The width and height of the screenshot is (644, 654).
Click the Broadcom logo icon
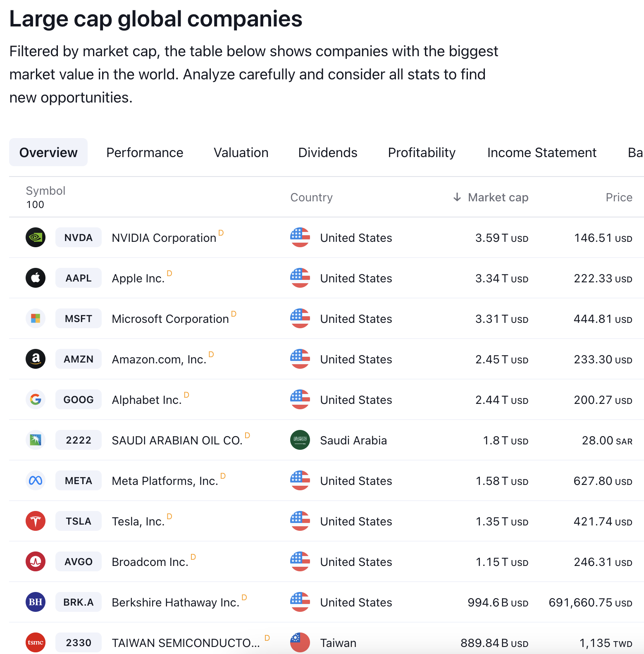tap(36, 562)
